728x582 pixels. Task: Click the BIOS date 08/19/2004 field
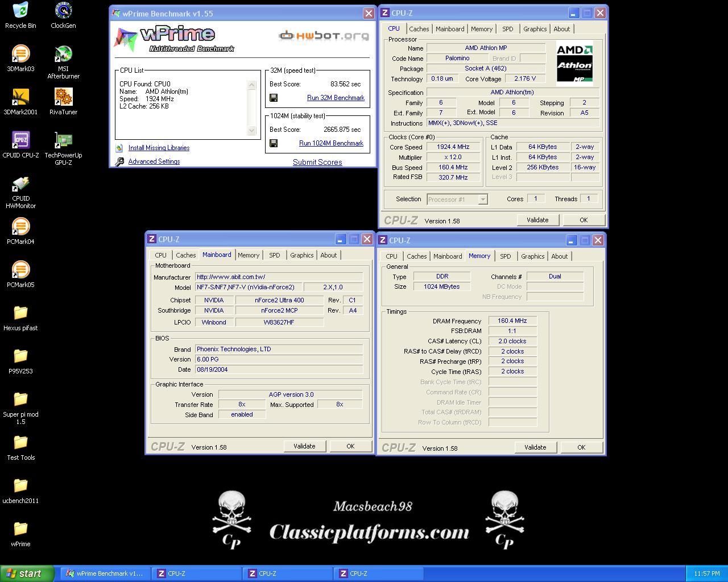click(279, 369)
